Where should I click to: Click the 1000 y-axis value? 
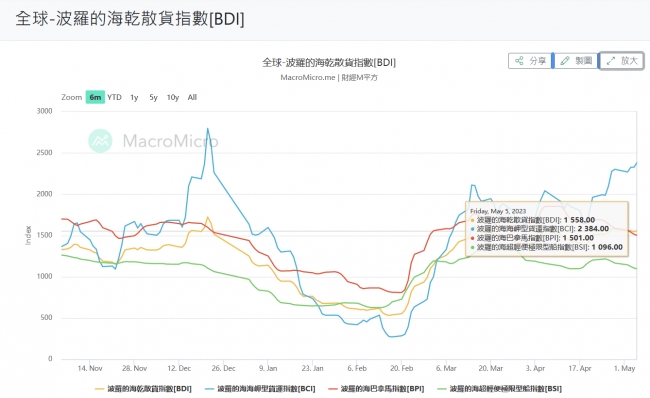[44, 277]
